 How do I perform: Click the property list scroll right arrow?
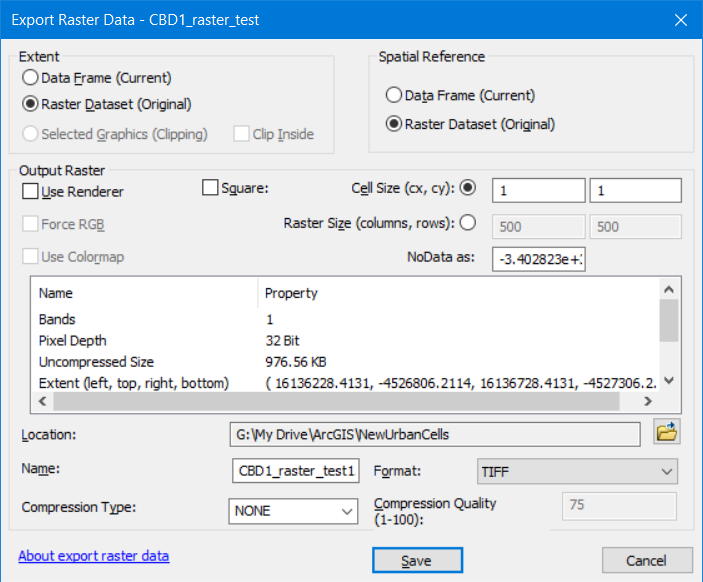[x=647, y=401]
